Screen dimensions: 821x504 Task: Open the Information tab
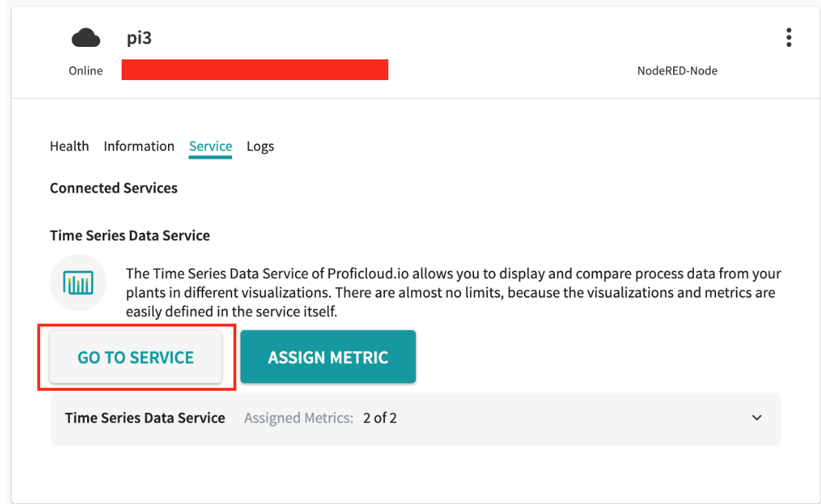(x=139, y=146)
